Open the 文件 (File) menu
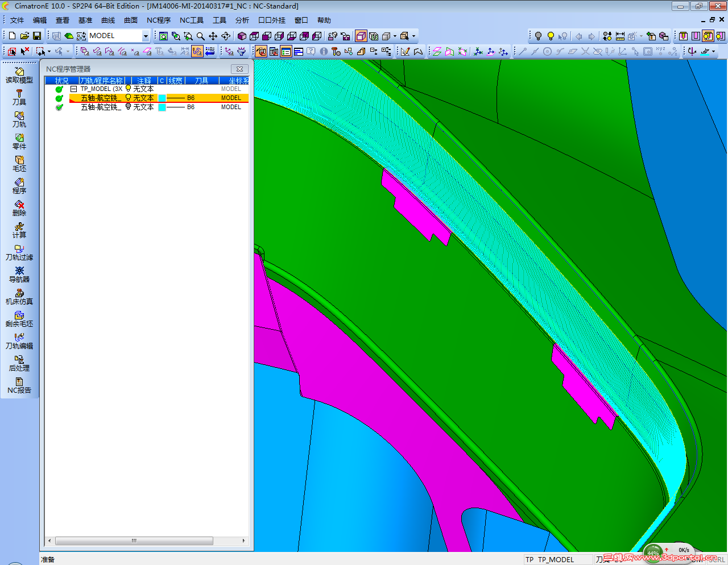This screenshot has width=728, height=565. [17, 20]
